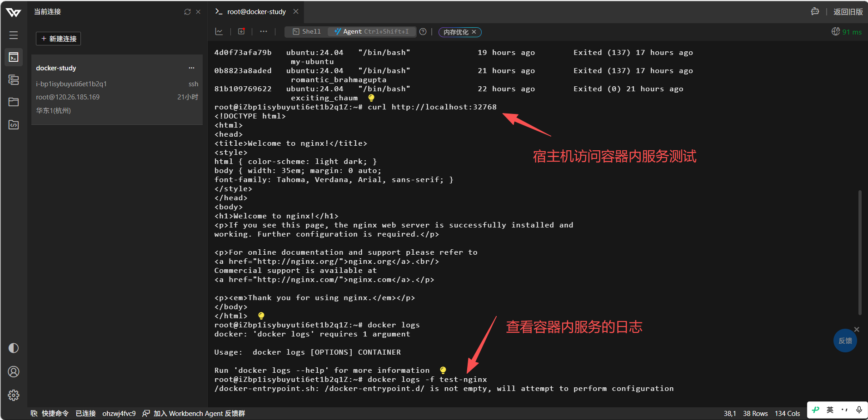Toggle the IME punctuation mode icon
Screen dimensions: 868x420
pyautogui.click(x=844, y=410)
